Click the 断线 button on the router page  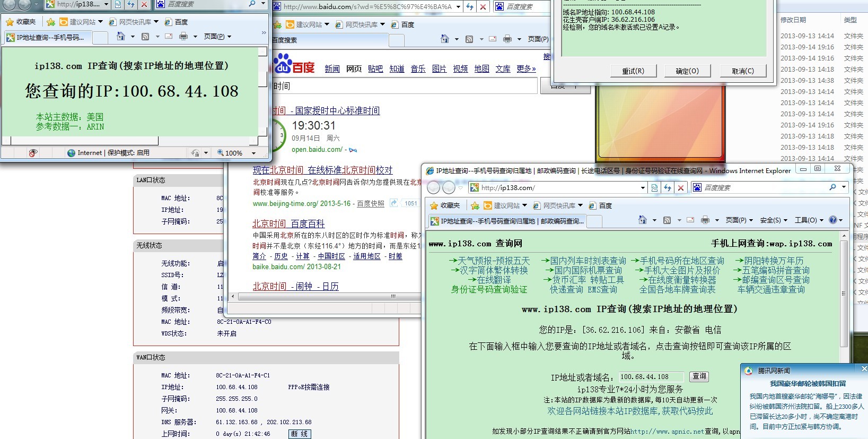[300, 434]
